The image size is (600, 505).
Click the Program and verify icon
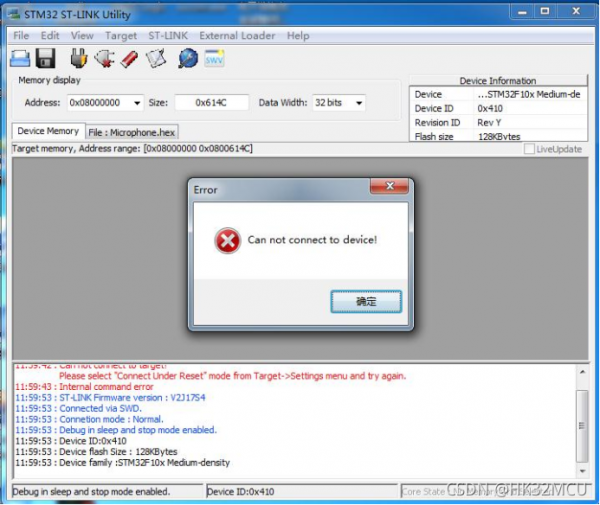tap(155, 59)
